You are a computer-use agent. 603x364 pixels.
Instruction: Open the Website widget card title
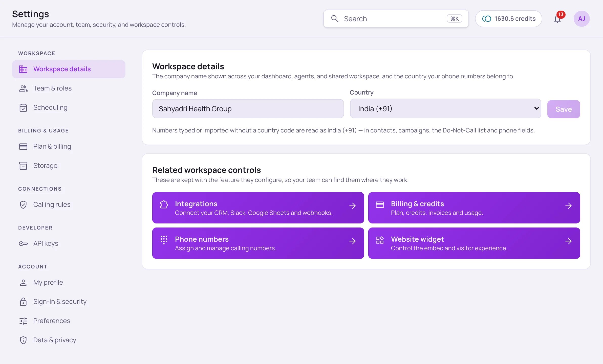click(417, 239)
